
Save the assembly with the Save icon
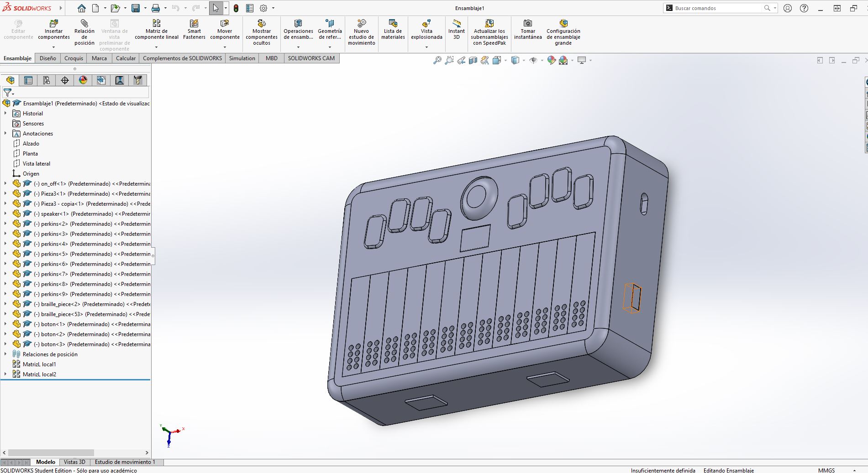coord(136,8)
